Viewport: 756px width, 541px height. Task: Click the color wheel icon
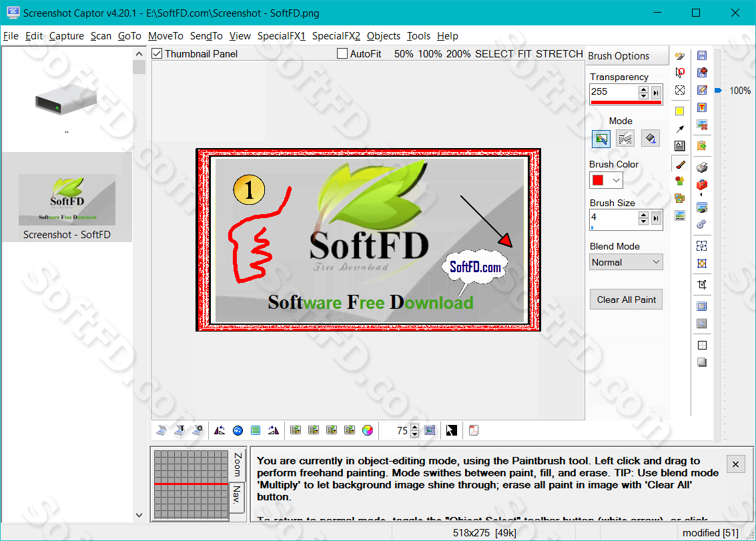click(x=368, y=430)
